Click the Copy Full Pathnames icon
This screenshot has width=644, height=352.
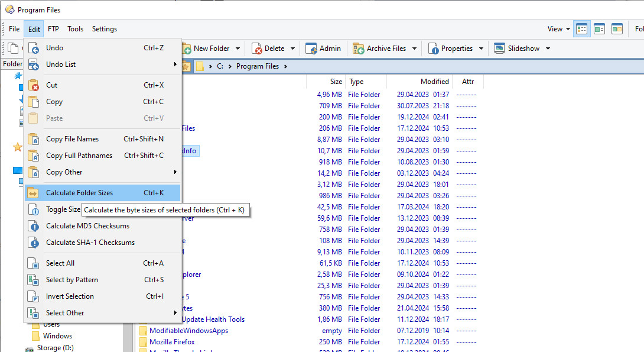click(34, 156)
